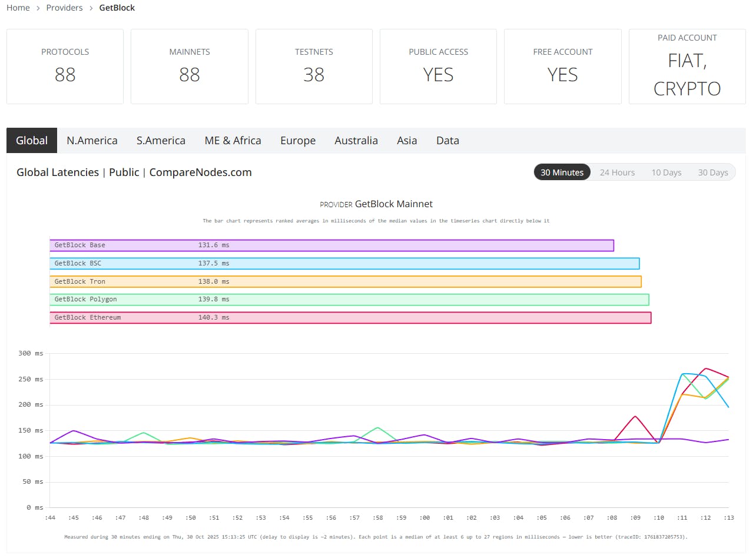Click the GetBlock Base latency bar
The height and width of the screenshot is (558, 756).
[331, 245]
